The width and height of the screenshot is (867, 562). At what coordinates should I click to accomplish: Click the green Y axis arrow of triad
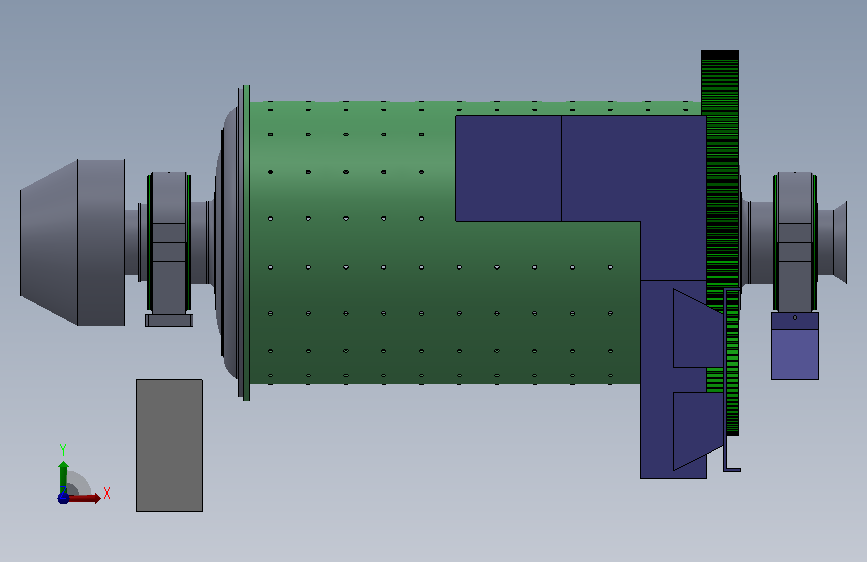pos(64,476)
